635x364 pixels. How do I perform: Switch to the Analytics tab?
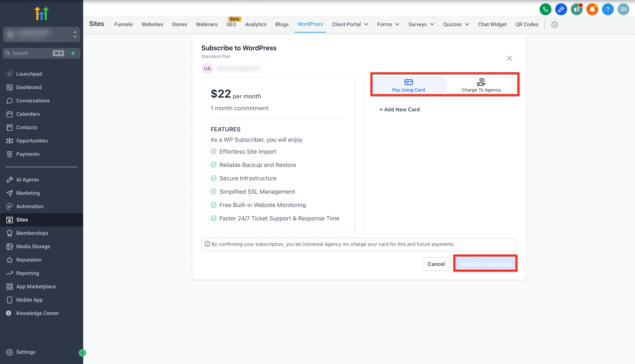click(256, 24)
